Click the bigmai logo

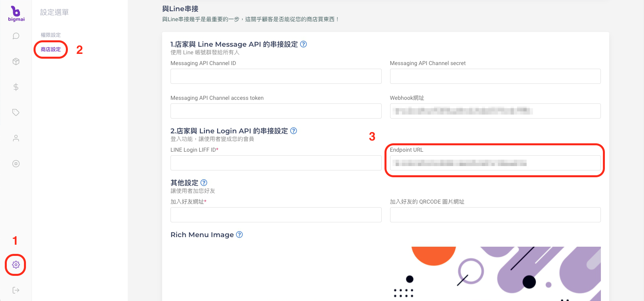pos(16,14)
